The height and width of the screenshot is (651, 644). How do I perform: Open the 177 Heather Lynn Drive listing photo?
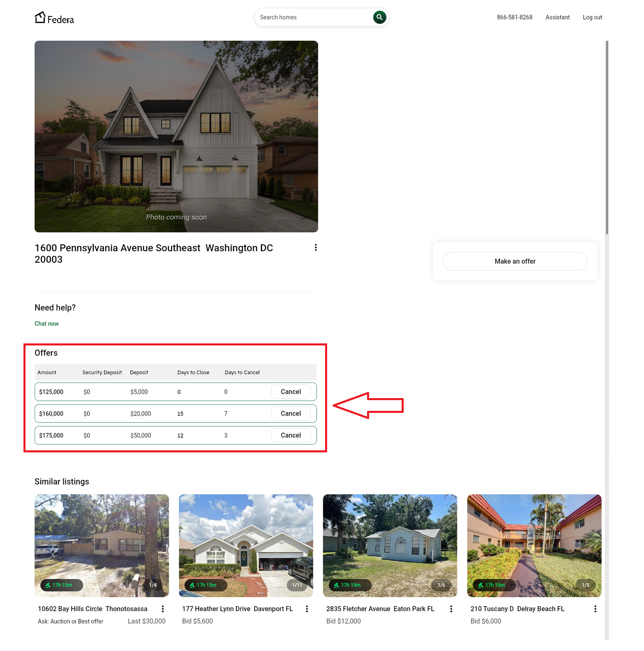[246, 546]
